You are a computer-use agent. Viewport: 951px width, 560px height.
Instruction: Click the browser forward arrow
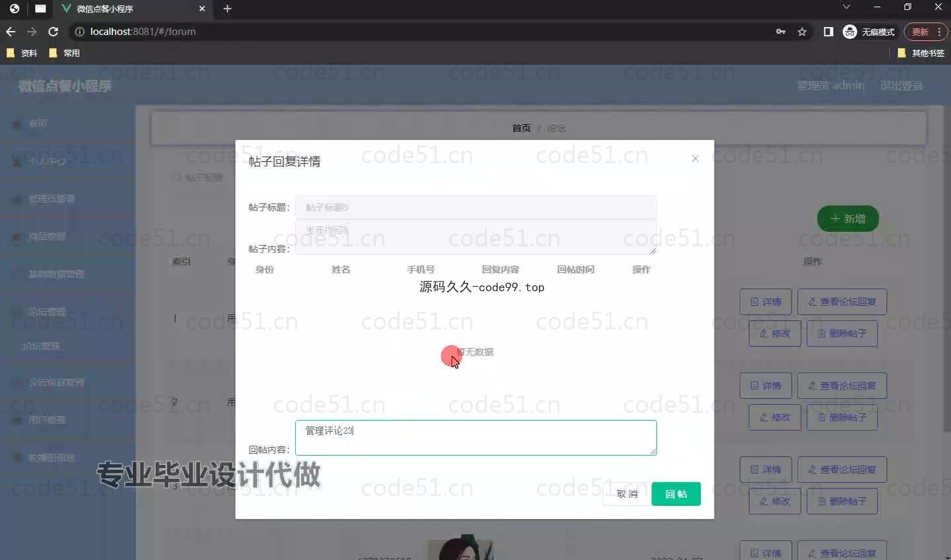tap(32, 32)
